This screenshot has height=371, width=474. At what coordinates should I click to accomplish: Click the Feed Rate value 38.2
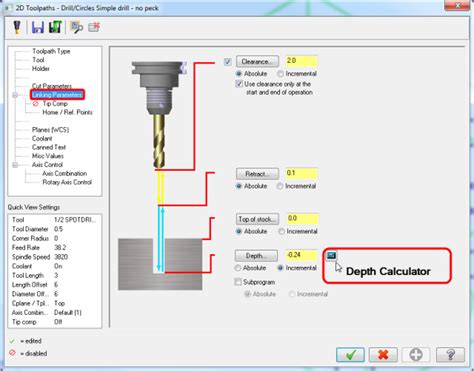pos(60,248)
